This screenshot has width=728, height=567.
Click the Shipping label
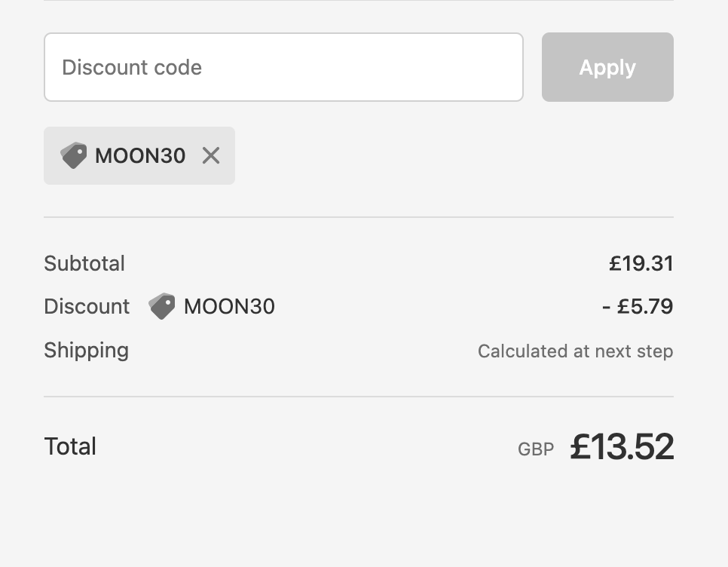[x=87, y=351]
